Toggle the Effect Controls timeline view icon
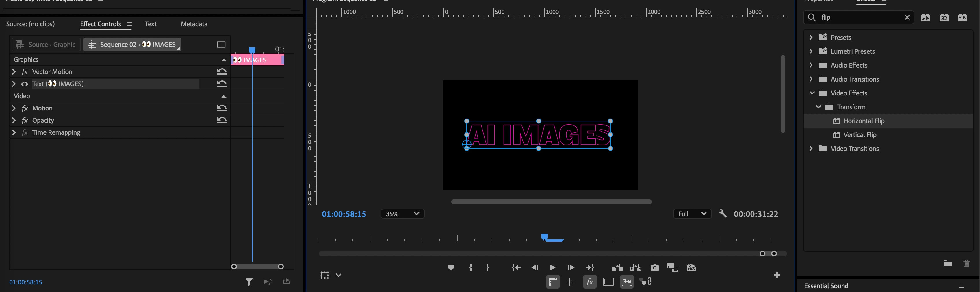 click(x=221, y=45)
